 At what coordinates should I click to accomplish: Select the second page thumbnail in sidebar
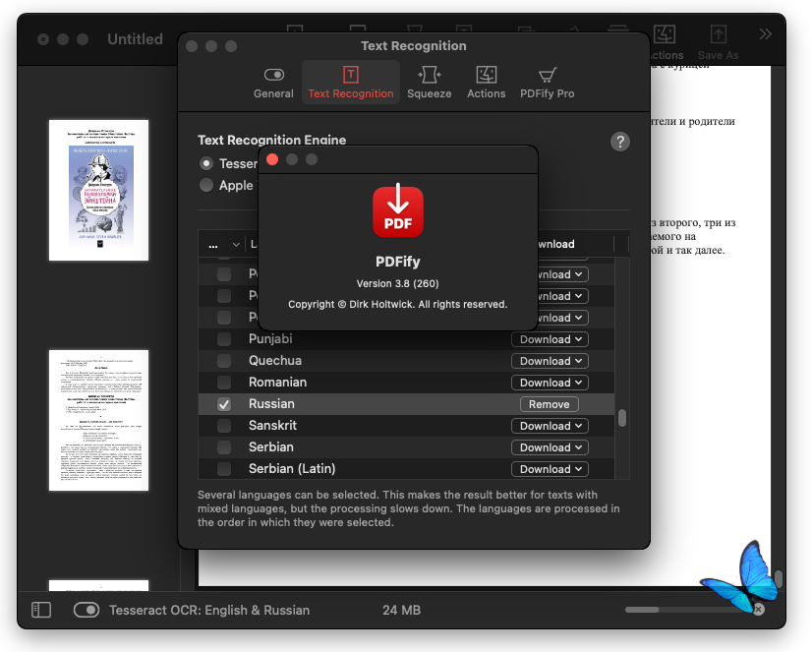click(x=98, y=420)
